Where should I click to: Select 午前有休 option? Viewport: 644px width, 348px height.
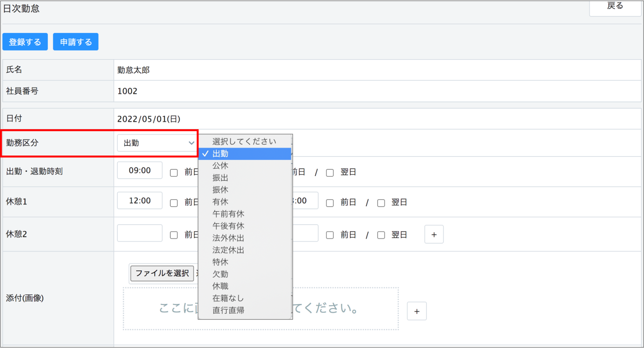point(228,214)
